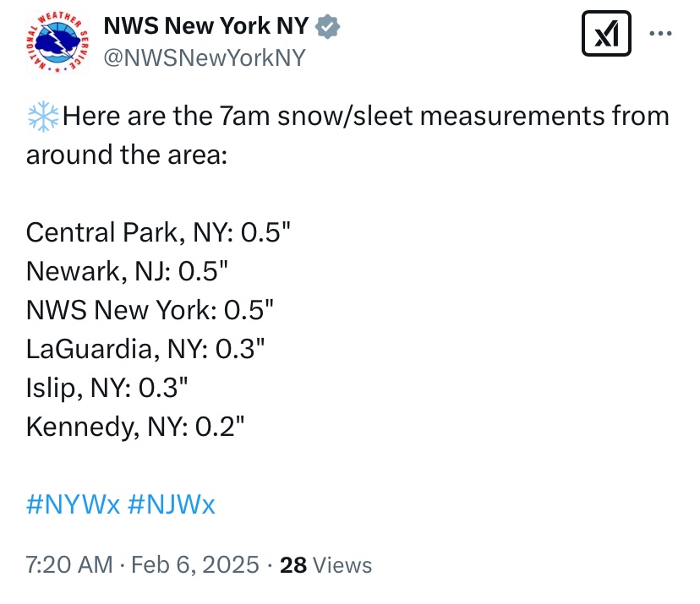Open the 28 Views count

(x=325, y=565)
